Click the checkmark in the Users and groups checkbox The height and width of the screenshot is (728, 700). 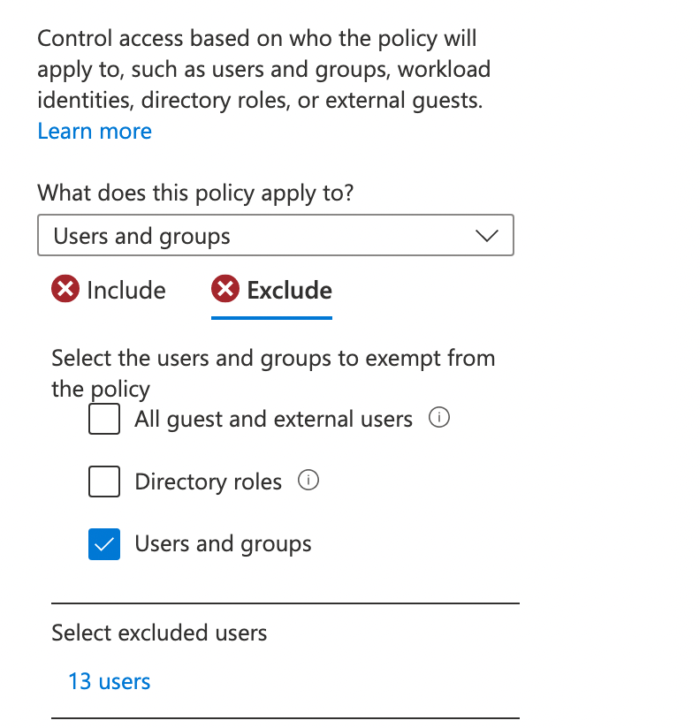tap(104, 544)
